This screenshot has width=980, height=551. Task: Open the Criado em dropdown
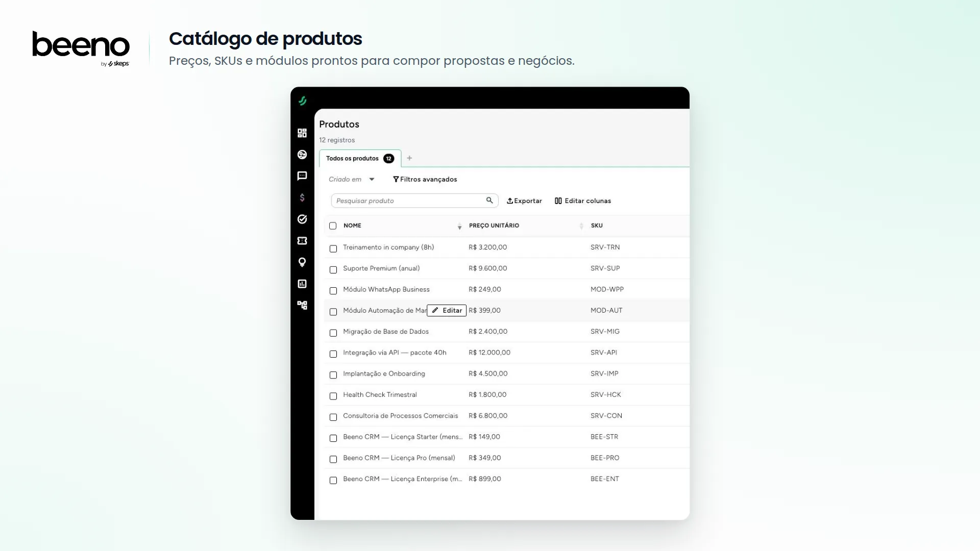(x=352, y=179)
